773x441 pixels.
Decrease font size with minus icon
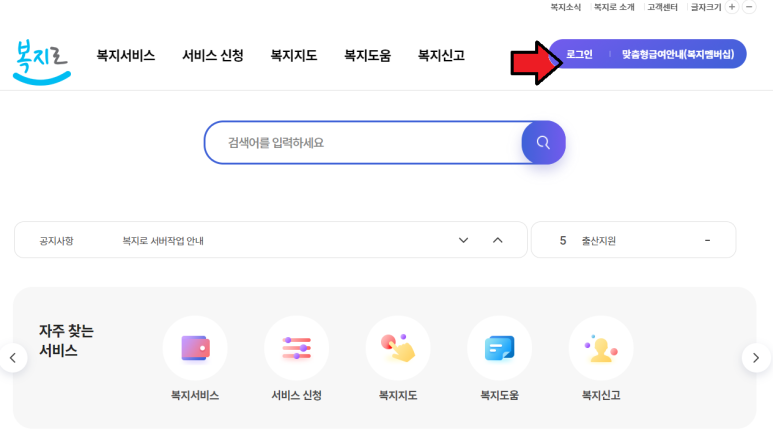pyautogui.click(x=749, y=7)
